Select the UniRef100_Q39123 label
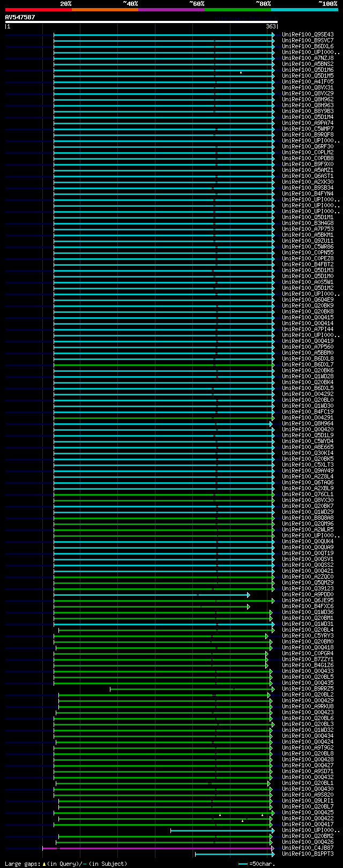The height and width of the screenshot is (868, 343). [x=308, y=589]
